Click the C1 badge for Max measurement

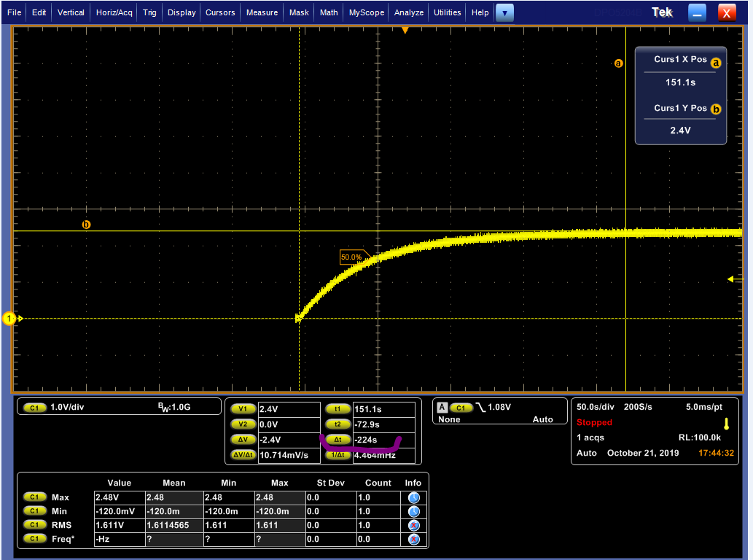34,497
